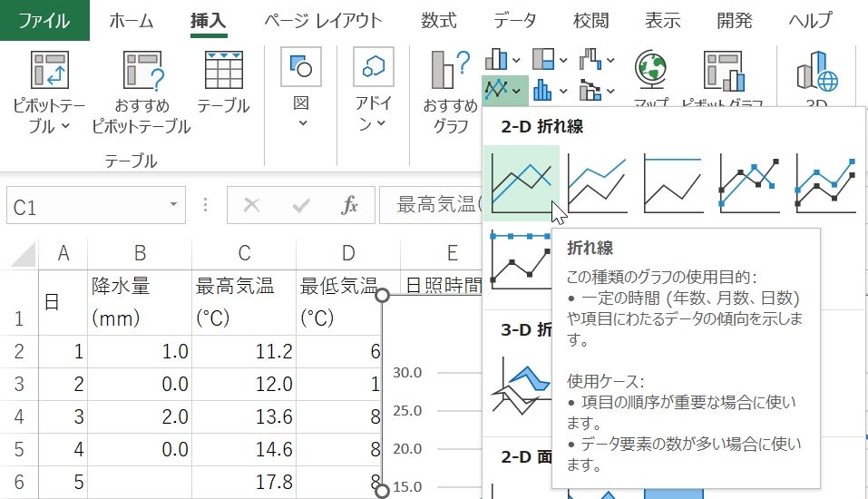Click cell containing 13.6
The image size is (868, 499).
click(244, 417)
